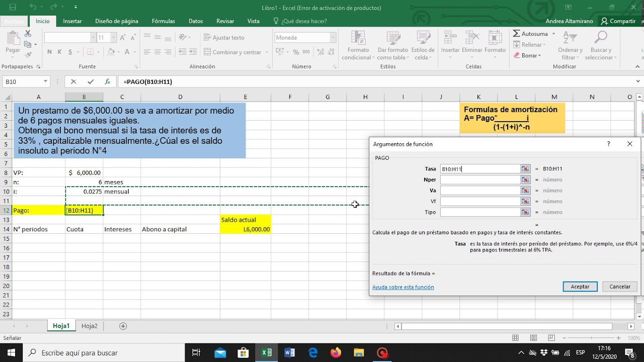Click Aceptar in function arguments dialog
Image resolution: width=644 pixels, height=362 pixels.
click(580, 287)
